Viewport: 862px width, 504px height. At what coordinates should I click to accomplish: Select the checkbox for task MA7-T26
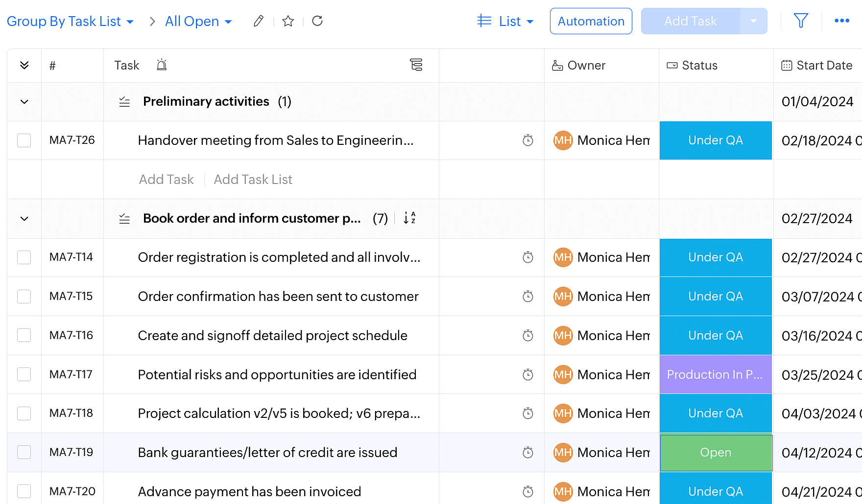click(x=24, y=140)
